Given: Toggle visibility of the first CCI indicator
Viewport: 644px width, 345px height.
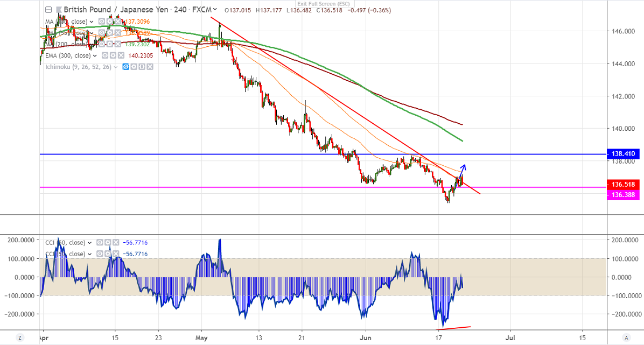Looking at the screenshot, I should [x=100, y=242].
